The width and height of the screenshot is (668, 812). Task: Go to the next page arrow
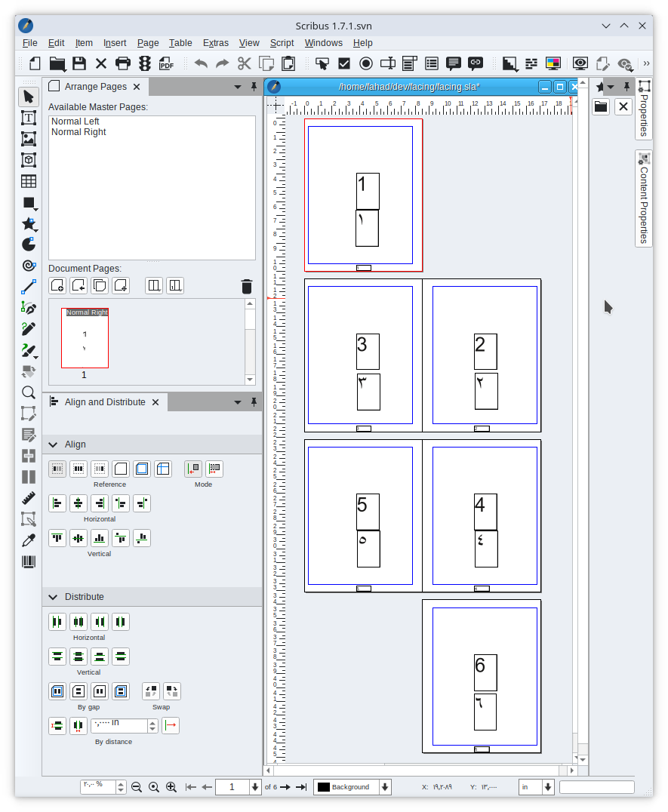(x=285, y=787)
